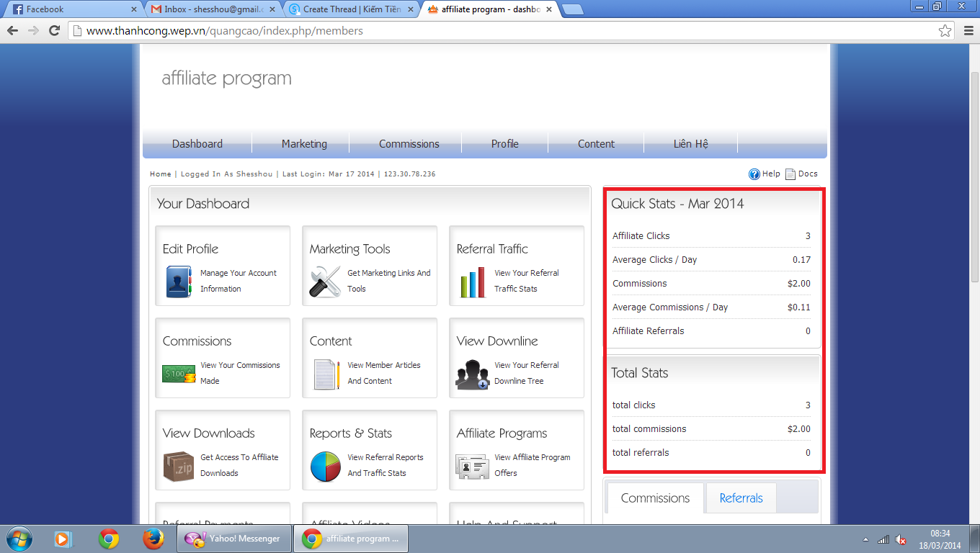Image resolution: width=980 pixels, height=553 pixels.
Task: Click the Commissions money icon
Action: (x=179, y=374)
